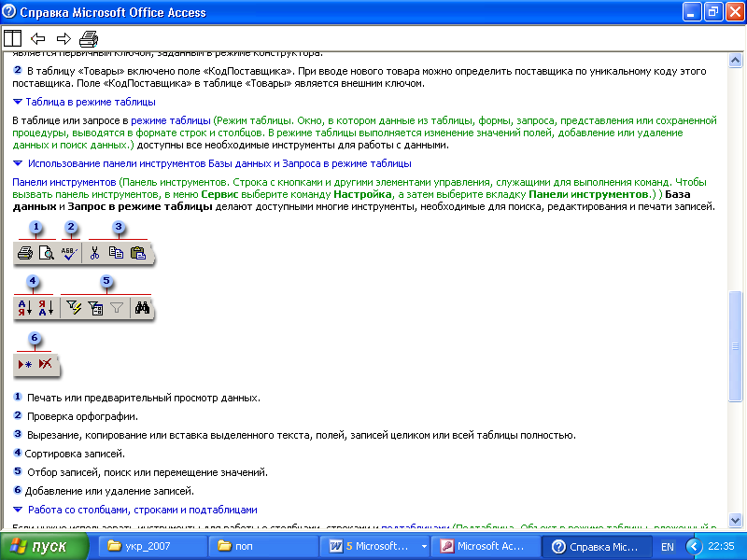Click the Filter by Form icon
Image resolution: width=747 pixels, height=560 pixels.
(95, 308)
